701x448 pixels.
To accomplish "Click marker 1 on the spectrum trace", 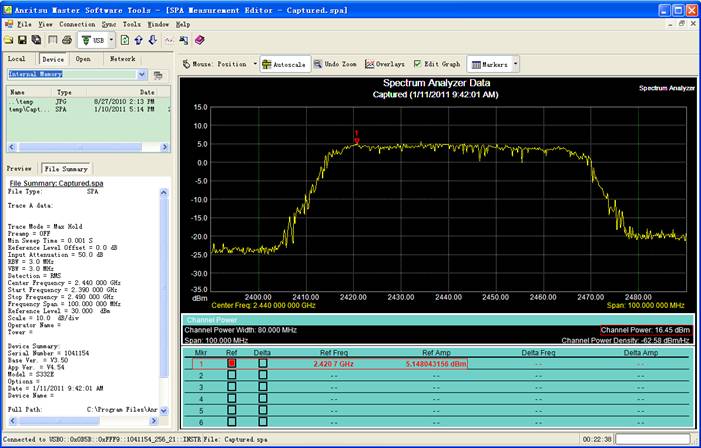I will click(x=355, y=138).
